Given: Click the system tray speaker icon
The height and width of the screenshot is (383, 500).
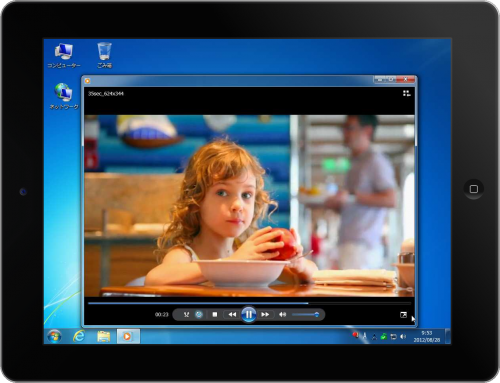Looking at the screenshot, I should tap(403, 337).
